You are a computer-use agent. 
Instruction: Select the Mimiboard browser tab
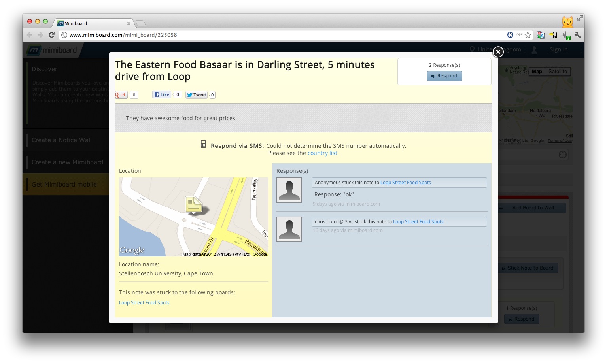click(x=94, y=23)
